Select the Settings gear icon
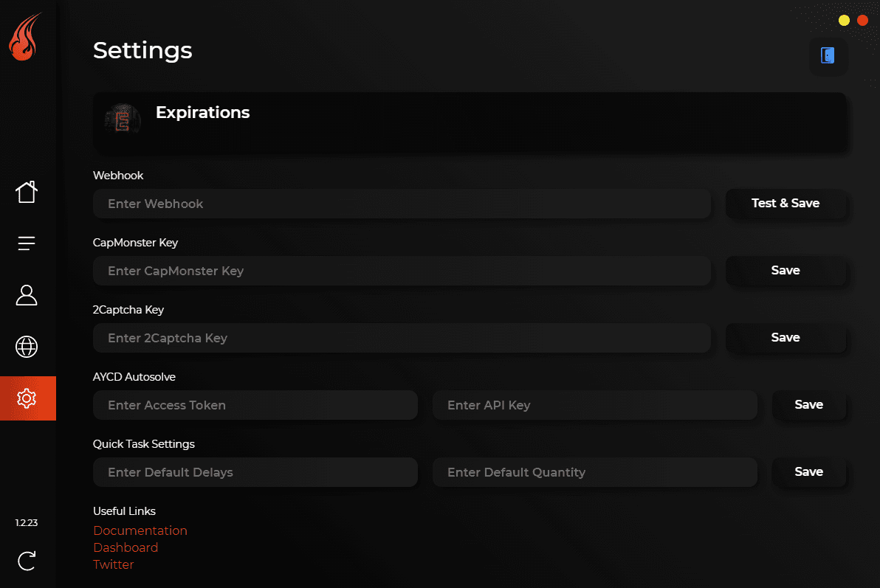 coord(27,398)
